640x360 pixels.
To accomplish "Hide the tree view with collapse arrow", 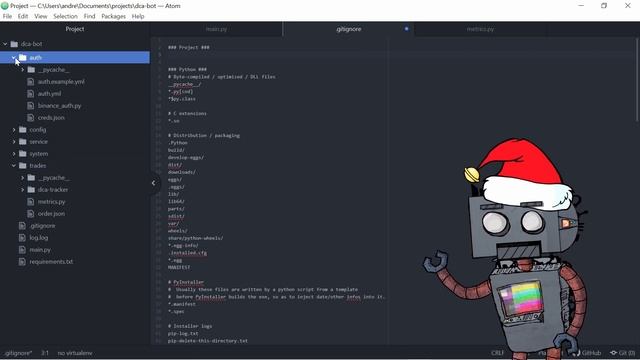I will pyautogui.click(x=154, y=183).
